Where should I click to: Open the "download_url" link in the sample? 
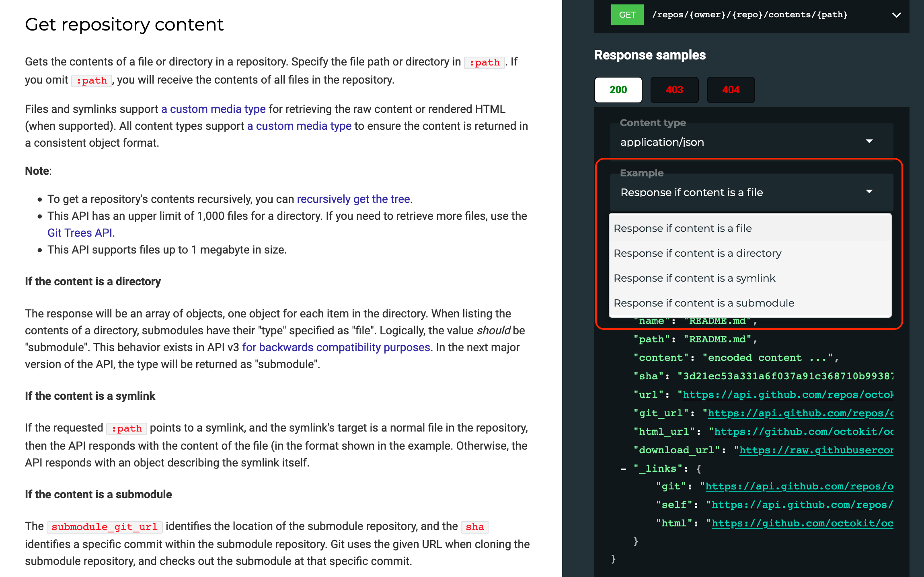[x=812, y=450]
